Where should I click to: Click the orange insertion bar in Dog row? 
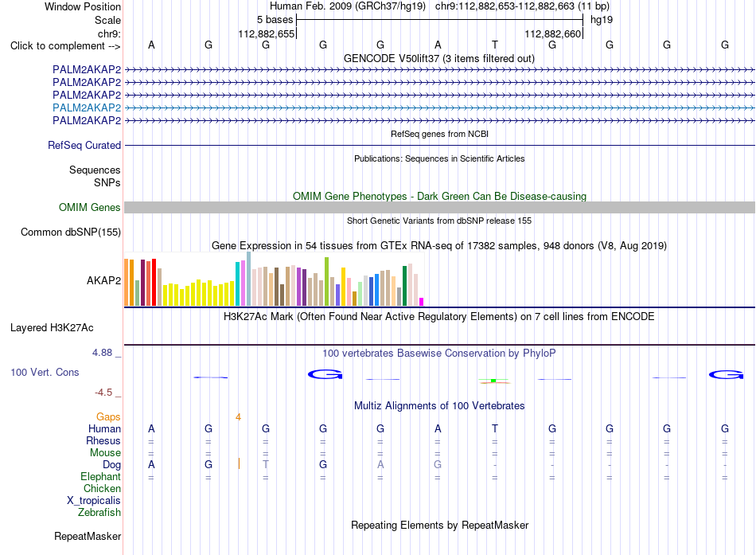[240, 463]
